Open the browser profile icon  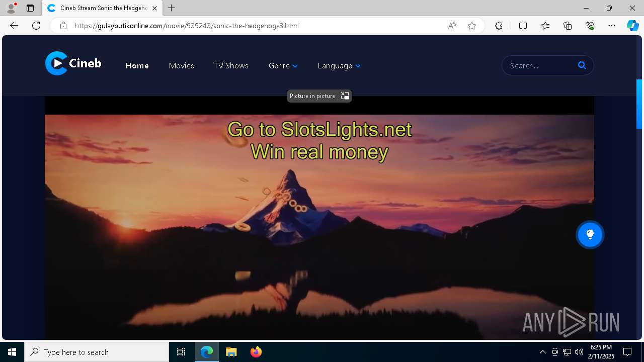point(11,8)
